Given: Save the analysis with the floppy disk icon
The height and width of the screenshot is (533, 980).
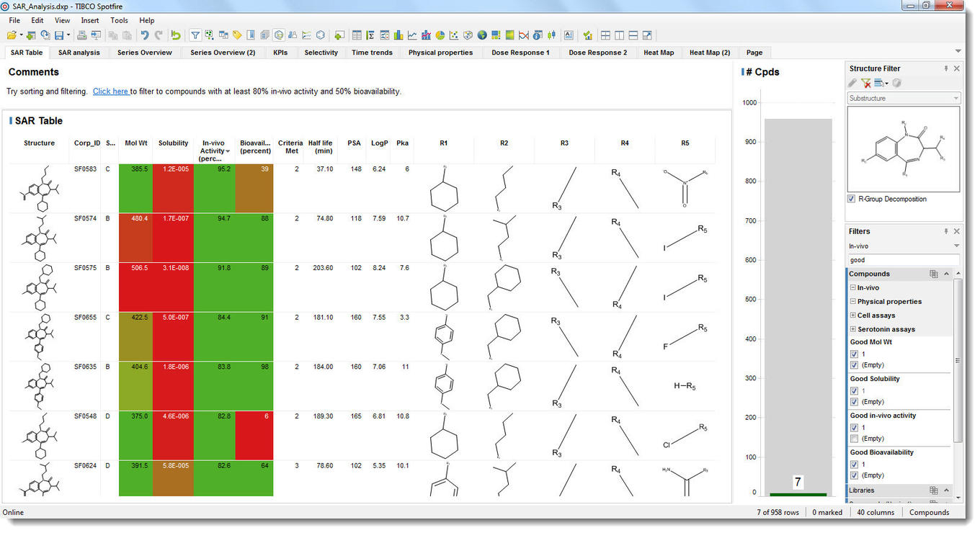Looking at the screenshot, I should (58, 35).
